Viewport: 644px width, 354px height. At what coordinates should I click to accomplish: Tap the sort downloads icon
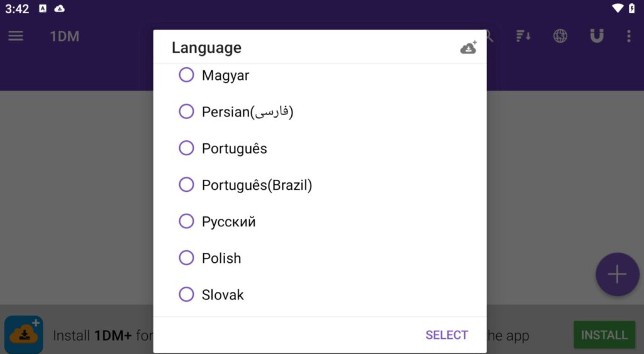[x=523, y=36]
